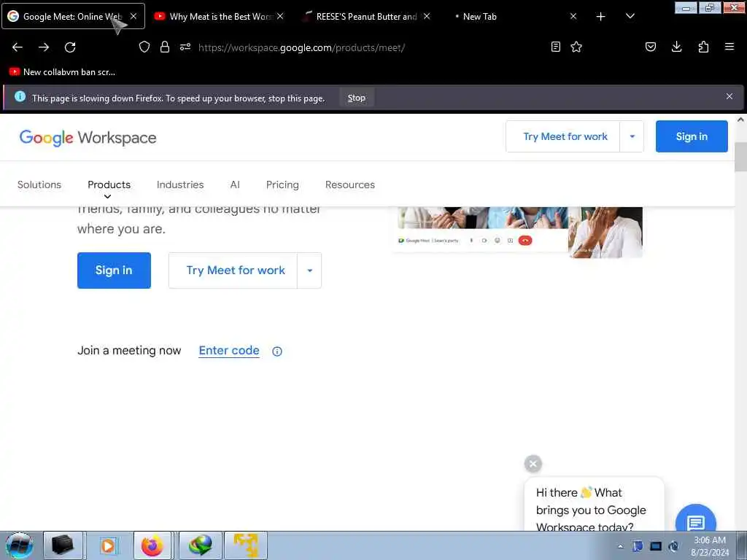Click the Enter code link

pos(229,351)
